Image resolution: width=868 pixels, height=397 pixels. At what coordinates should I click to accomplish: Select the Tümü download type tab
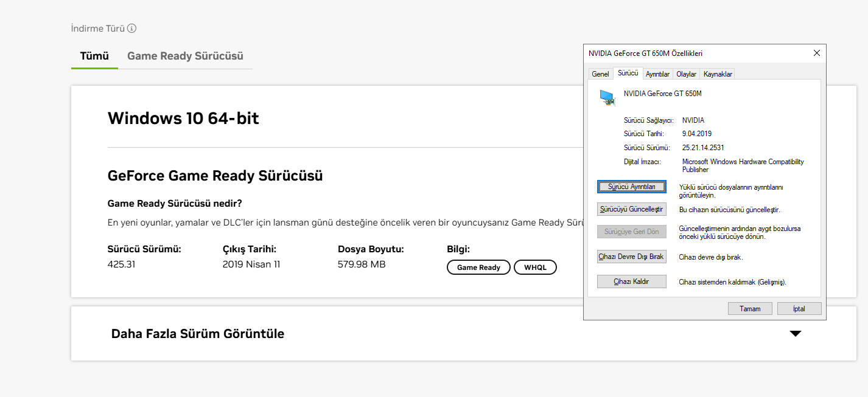point(94,56)
